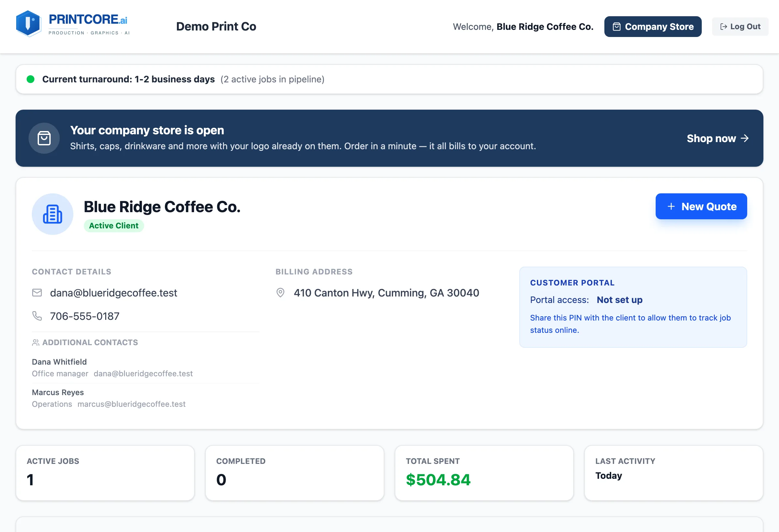Click the Active Jobs stat card

tap(105, 473)
